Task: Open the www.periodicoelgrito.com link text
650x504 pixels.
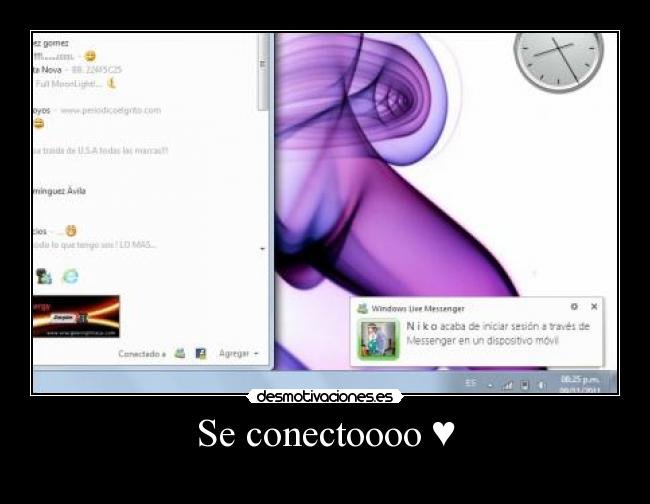Action: [x=111, y=110]
